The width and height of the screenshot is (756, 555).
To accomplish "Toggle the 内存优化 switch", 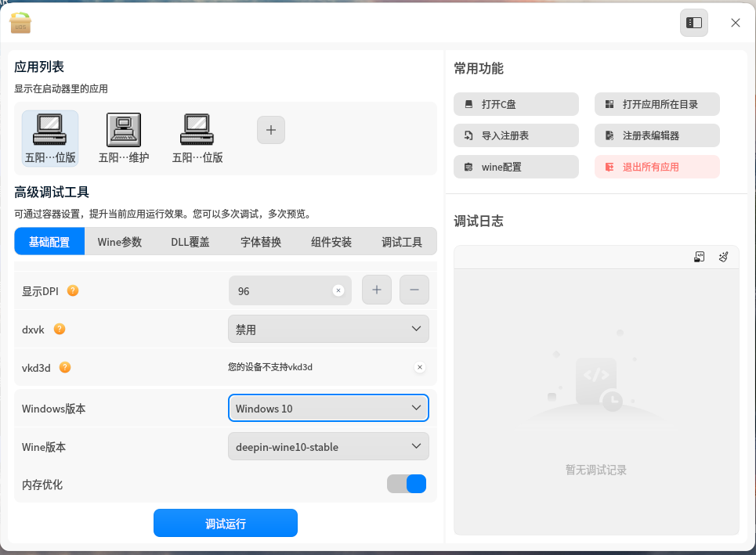I will click(x=407, y=484).
